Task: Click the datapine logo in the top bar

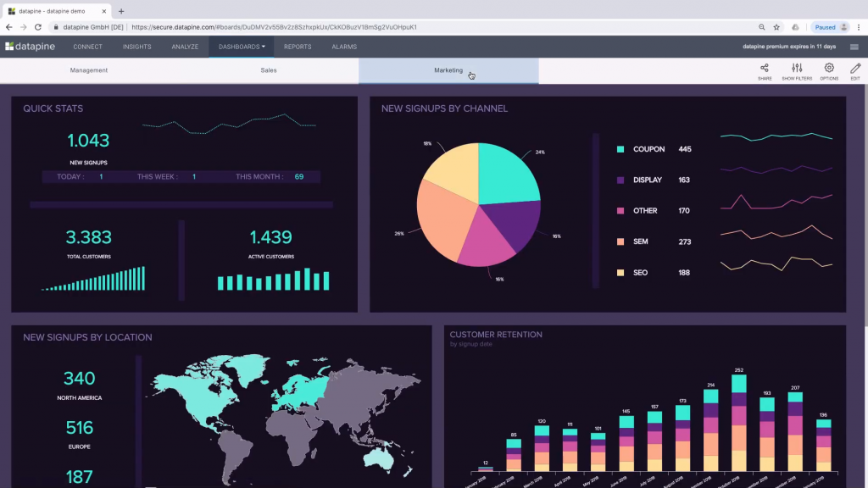Action: pyautogui.click(x=30, y=47)
